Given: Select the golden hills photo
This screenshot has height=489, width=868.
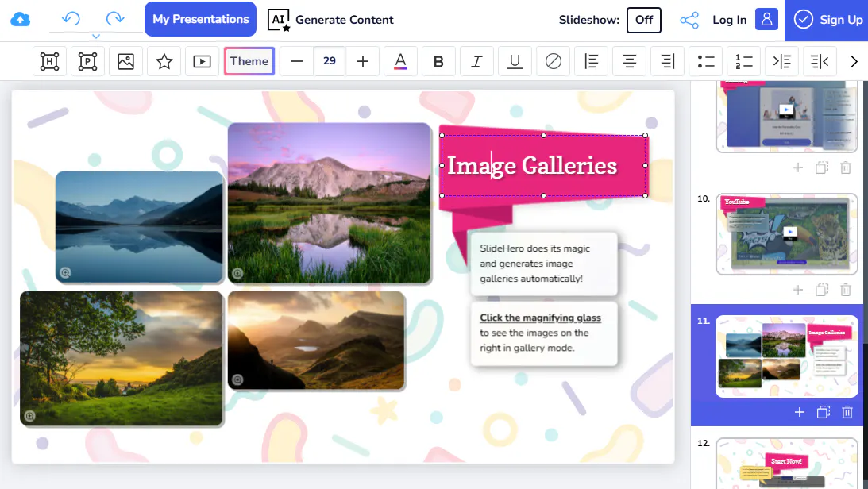Looking at the screenshot, I should [x=316, y=341].
